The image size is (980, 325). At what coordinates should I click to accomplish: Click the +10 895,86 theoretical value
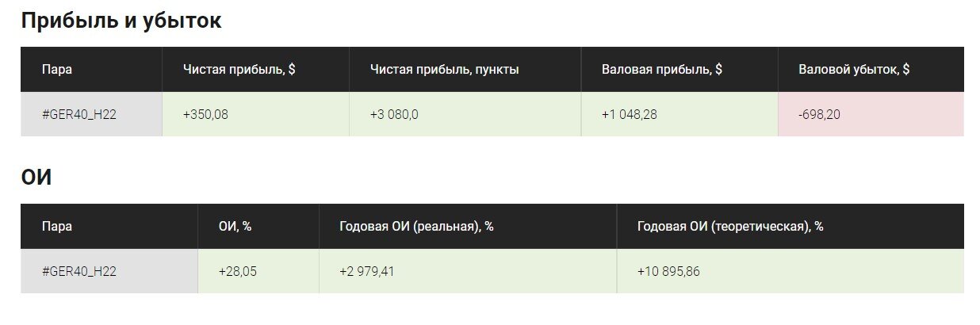[x=668, y=272]
